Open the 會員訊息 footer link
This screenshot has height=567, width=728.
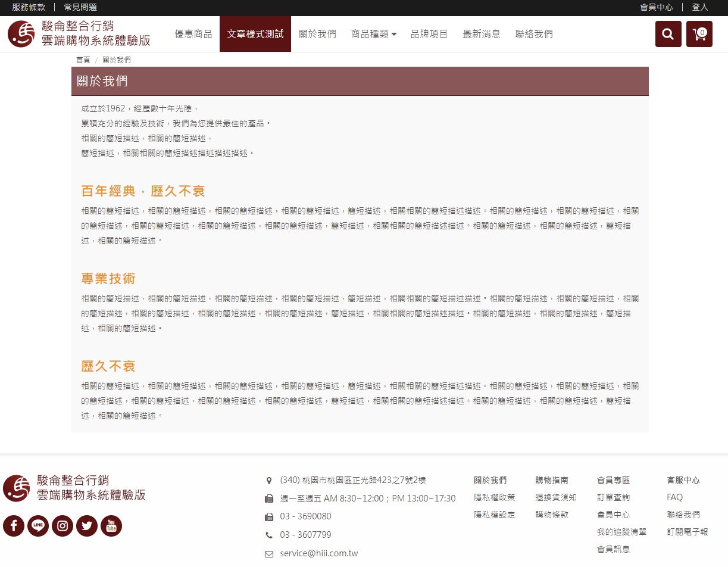[x=614, y=549]
